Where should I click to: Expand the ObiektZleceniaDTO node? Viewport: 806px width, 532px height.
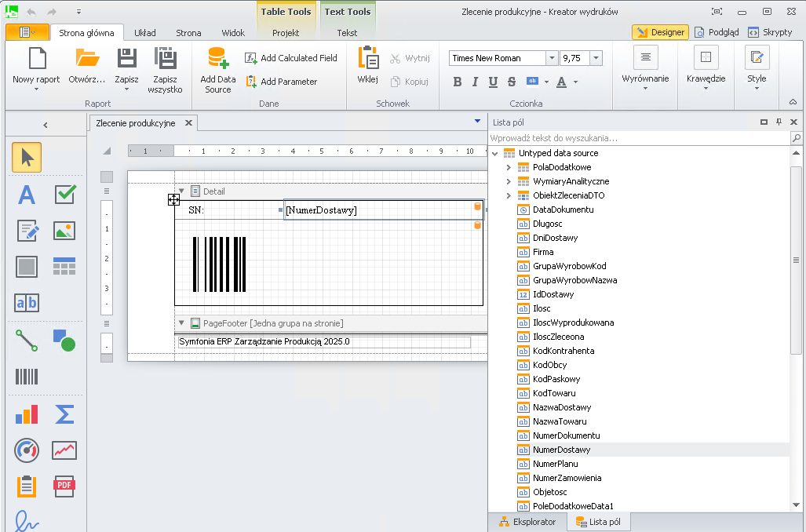(509, 195)
